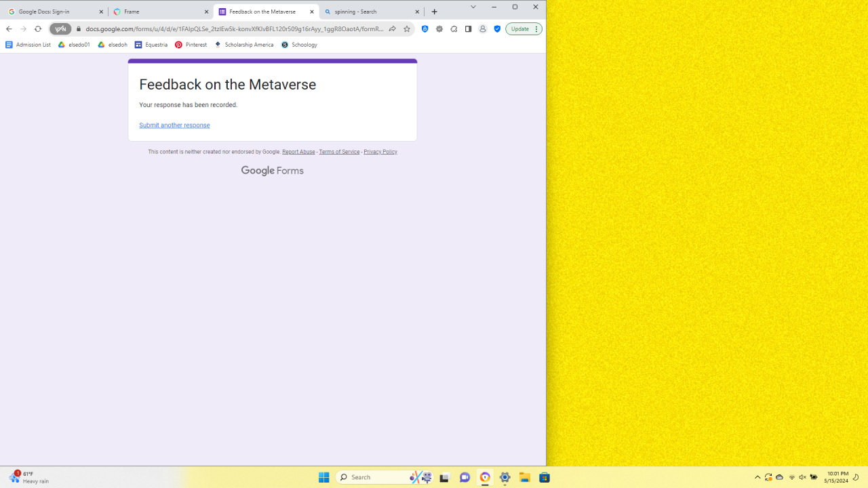Open the Extensions puzzle piece menu
This screenshot has height=488, width=868.
454,29
